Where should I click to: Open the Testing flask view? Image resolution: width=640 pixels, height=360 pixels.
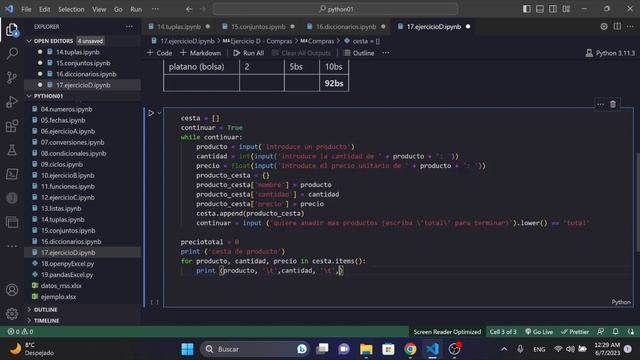click(12, 150)
